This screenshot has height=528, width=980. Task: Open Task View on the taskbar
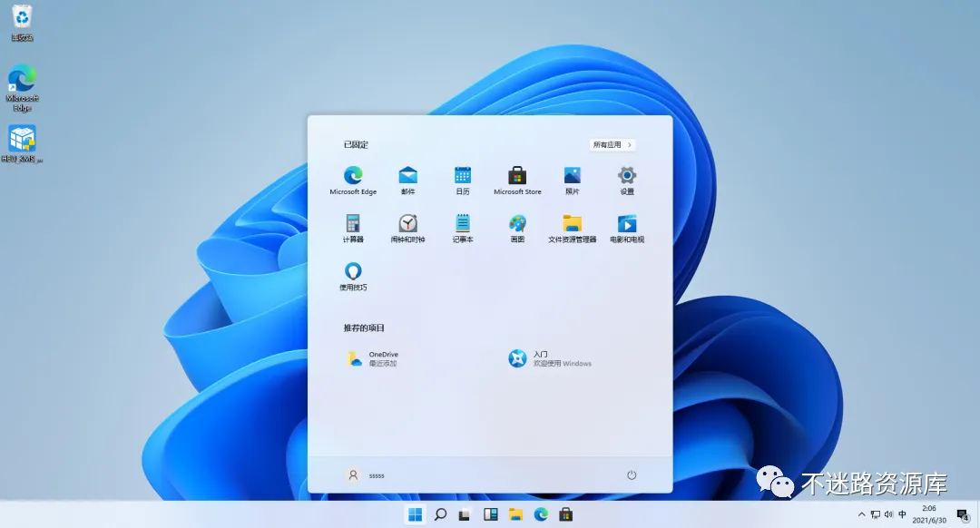465,514
